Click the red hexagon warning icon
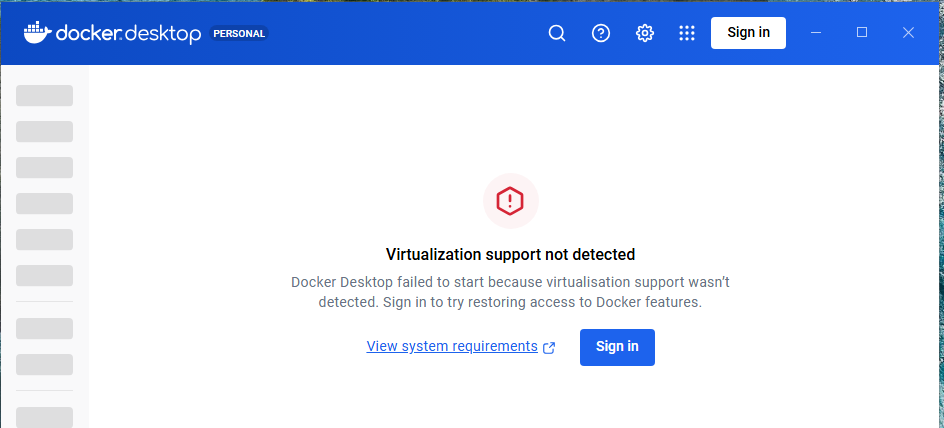944x428 pixels. (x=511, y=201)
